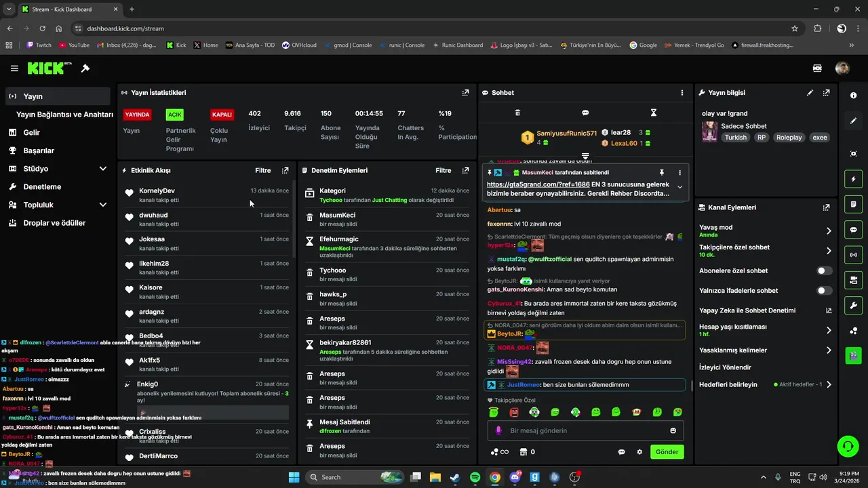Screen dimensions: 868x488
Task: Click the chat bubble icon under Sohbet
Action: (585, 113)
